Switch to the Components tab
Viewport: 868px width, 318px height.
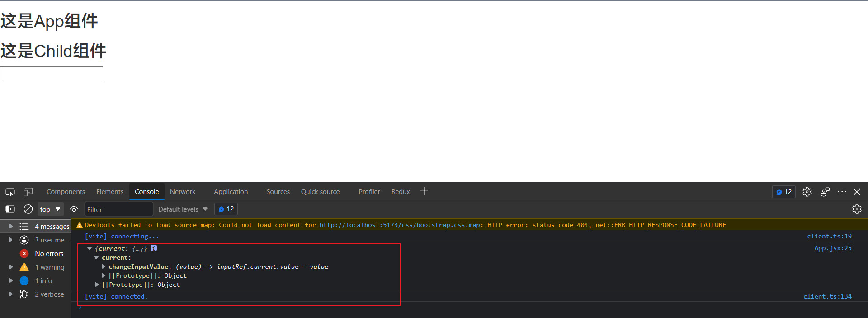(x=66, y=192)
